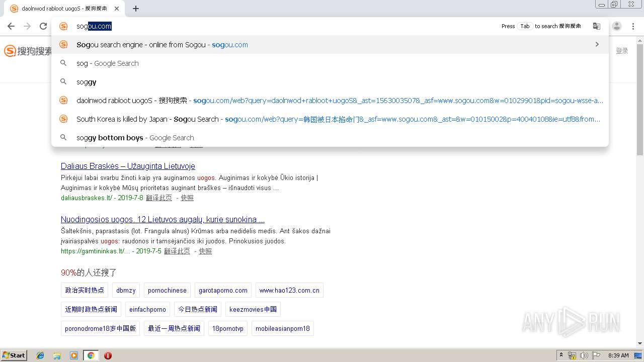Choose the South Korea is killed by Japan suggestion
The image size is (644, 362).
(x=330, y=119)
